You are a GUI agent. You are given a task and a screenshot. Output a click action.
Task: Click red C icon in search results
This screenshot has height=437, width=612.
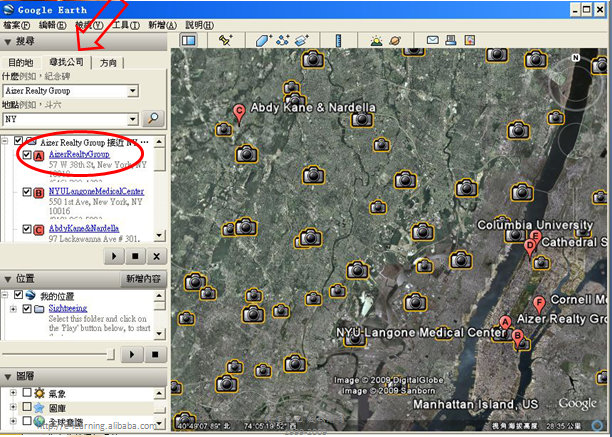39,230
